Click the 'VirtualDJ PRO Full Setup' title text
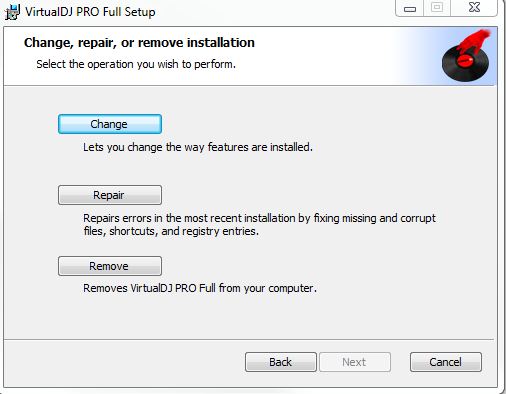This screenshot has width=506, height=394. click(90, 12)
